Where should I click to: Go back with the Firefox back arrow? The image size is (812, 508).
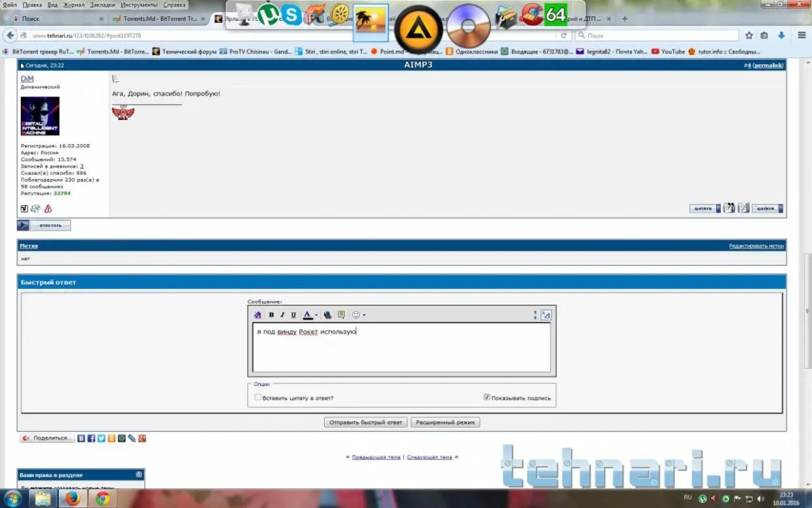click(x=10, y=35)
